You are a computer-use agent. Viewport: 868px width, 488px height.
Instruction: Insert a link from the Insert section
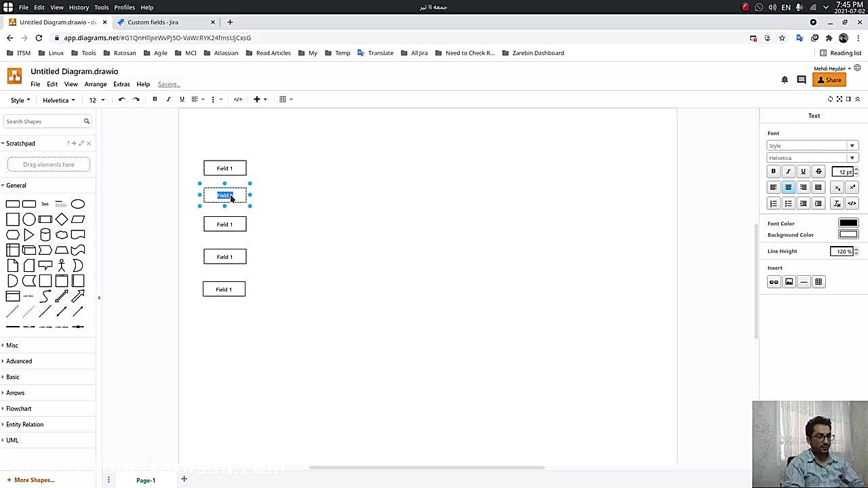[774, 282]
